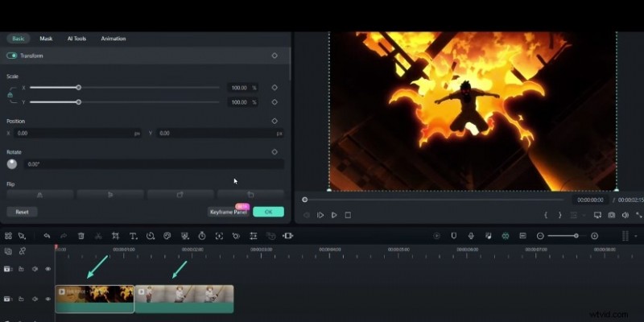This screenshot has height=322, width=644.
Task: Hide video track 1 with its eye icon
Action: pos(48,299)
